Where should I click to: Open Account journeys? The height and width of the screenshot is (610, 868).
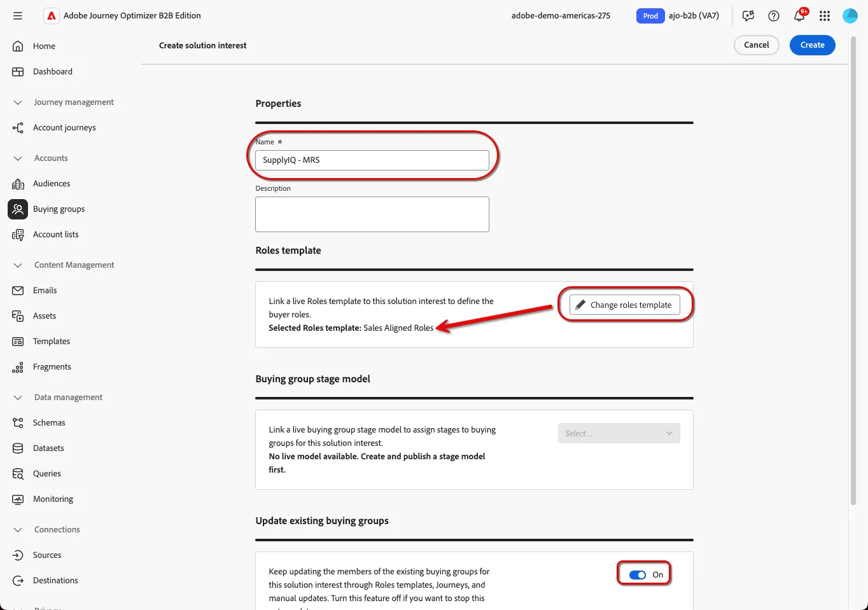click(64, 127)
